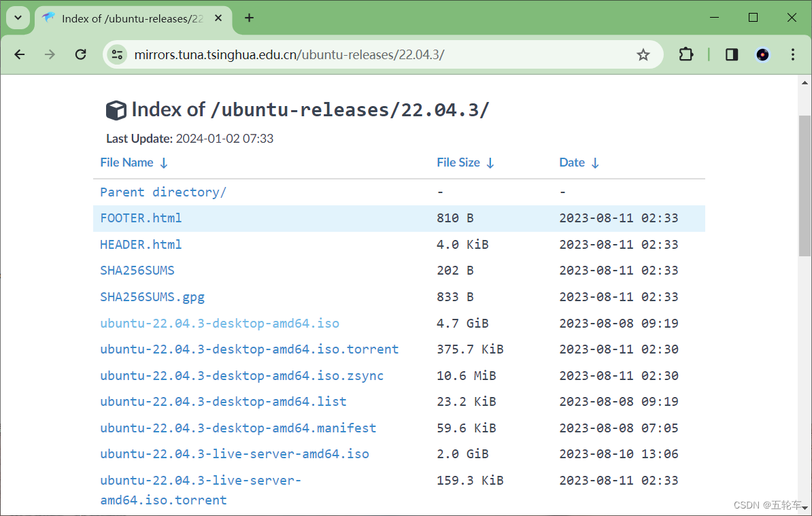The width and height of the screenshot is (812, 516).
Task: Minimize the browser window
Action: tap(715, 18)
